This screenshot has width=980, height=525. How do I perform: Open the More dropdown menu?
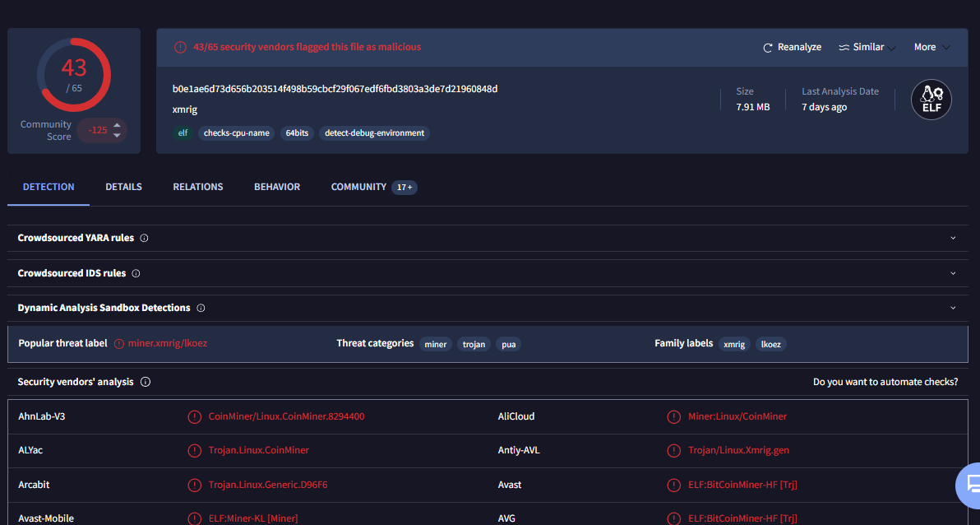931,48
